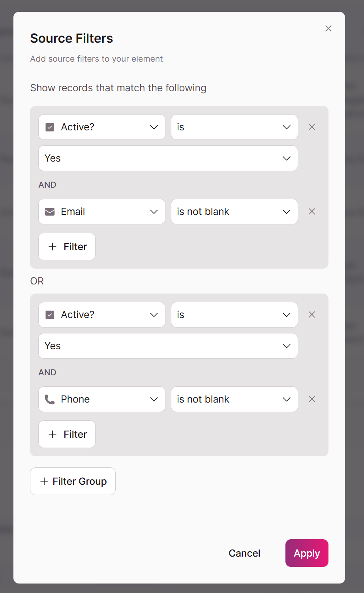
Task: Open Phone's 'is not blank' operator dropdown
Action: point(235,399)
